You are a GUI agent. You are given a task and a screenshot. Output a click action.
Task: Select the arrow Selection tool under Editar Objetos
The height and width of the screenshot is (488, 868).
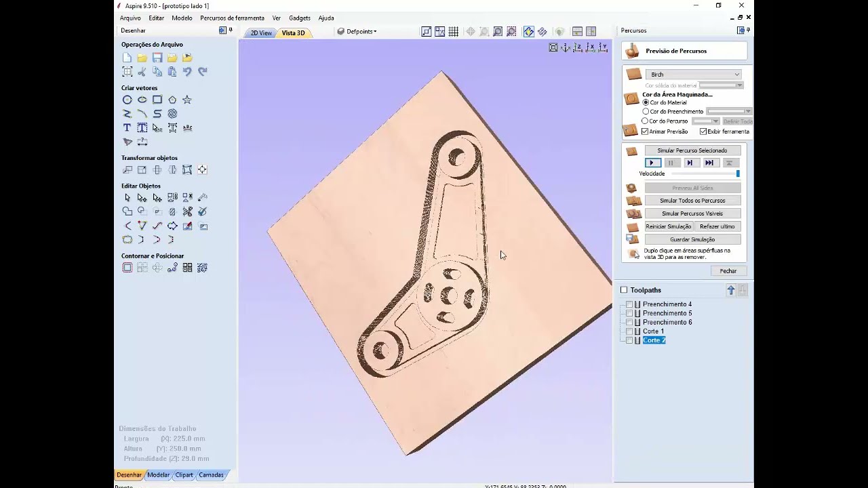(x=127, y=197)
